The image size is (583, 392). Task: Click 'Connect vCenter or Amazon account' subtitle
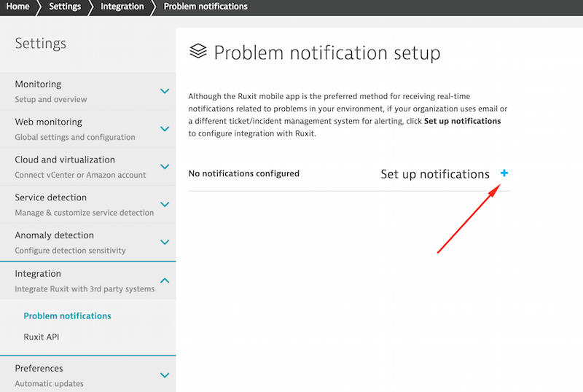80,175
